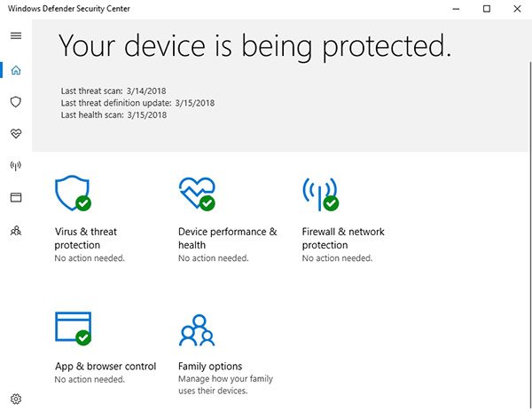Open Firewall & network protection link
This screenshot has height=419, width=532.
[343, 238]
